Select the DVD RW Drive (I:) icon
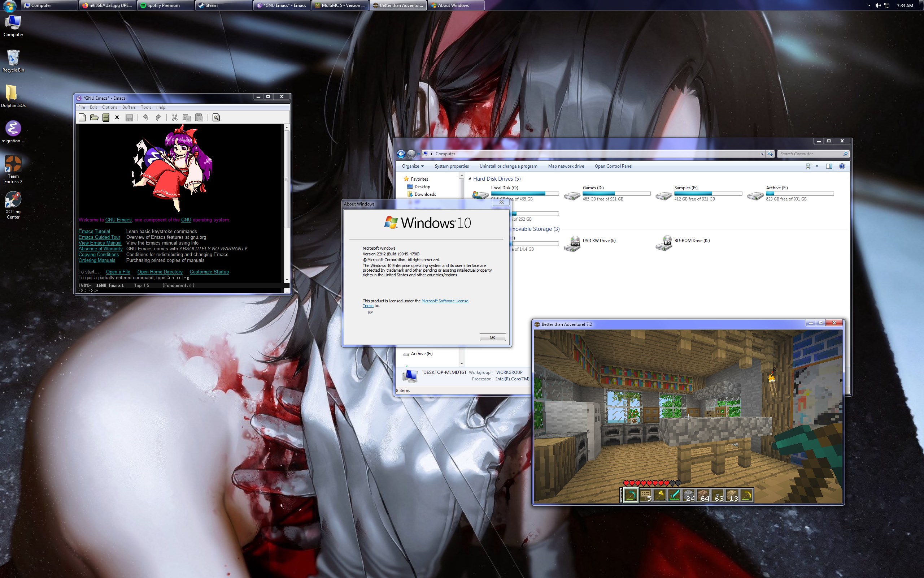This screenshot has width=924, height=578. tap(572, 243)
